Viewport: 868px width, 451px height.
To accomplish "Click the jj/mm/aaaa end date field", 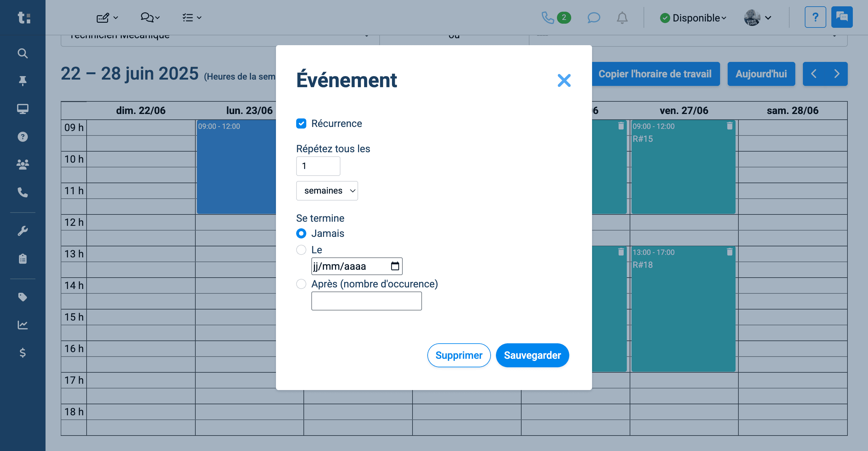I will (x=357, y=266).
